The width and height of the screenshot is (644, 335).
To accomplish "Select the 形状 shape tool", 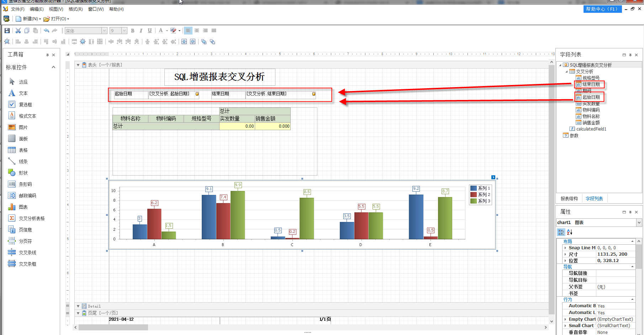I will [23, 173].
